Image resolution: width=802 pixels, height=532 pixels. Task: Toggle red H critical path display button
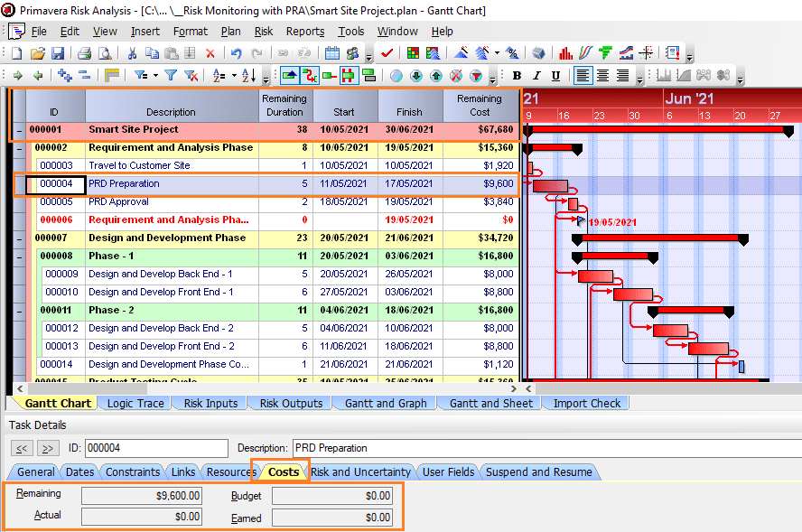[349, 76]
